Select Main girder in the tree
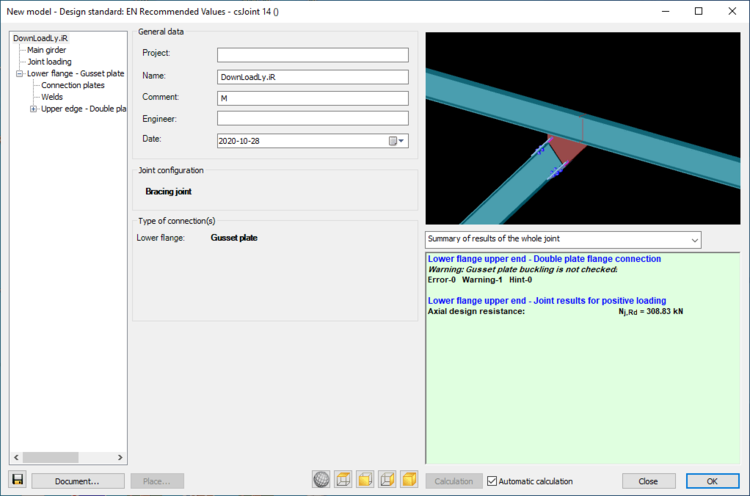750x496 pixels. tap(46, 49)
